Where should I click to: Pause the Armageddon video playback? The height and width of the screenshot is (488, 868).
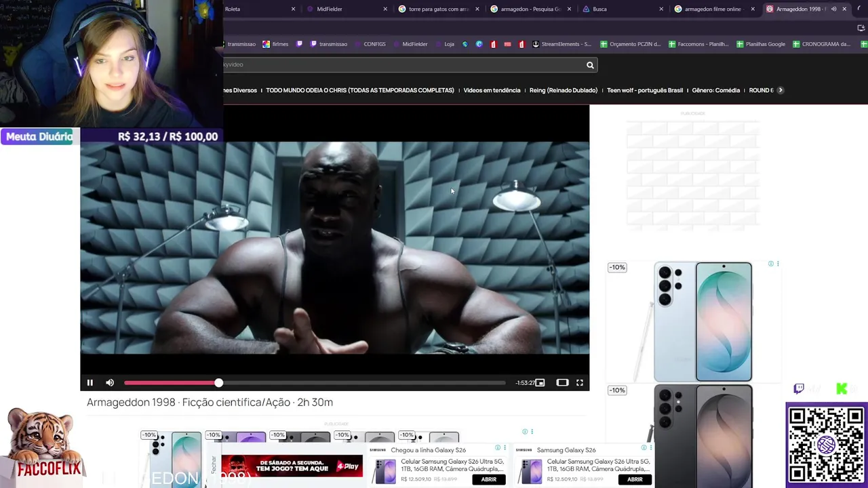coord(90,383)
